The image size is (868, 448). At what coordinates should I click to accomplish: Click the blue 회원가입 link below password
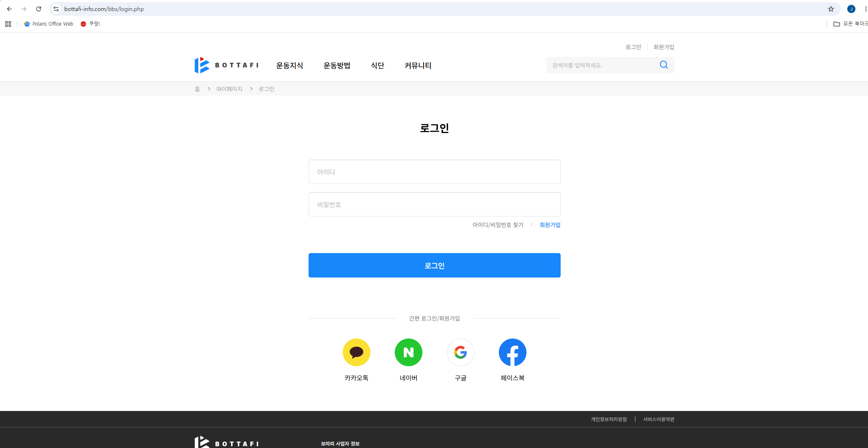click(550, 225)
